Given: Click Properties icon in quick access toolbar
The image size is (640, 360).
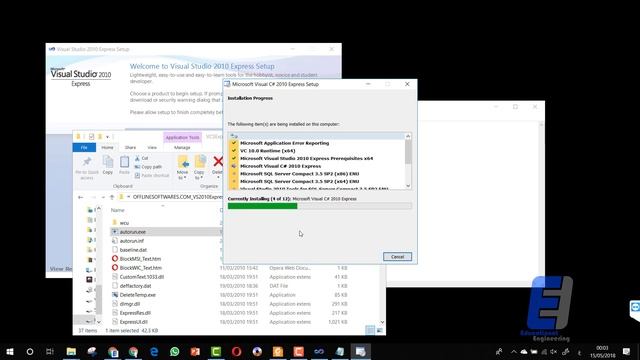Looking at the screenshot, I should pos(91,137).
